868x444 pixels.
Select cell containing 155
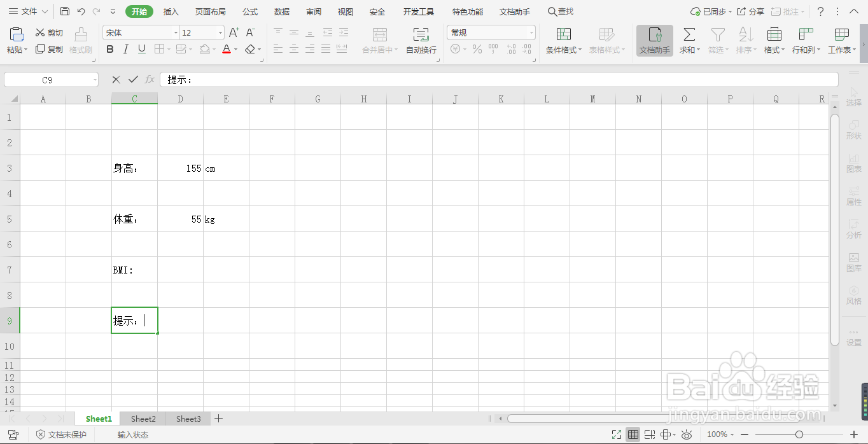(x=181, y=168)
